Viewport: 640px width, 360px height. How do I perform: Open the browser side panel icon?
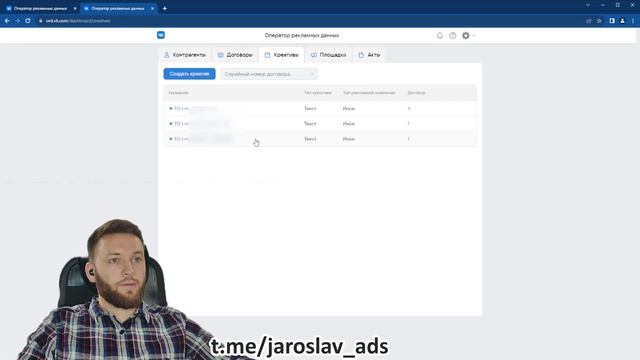pyautogui.click(x=612, y=20)
